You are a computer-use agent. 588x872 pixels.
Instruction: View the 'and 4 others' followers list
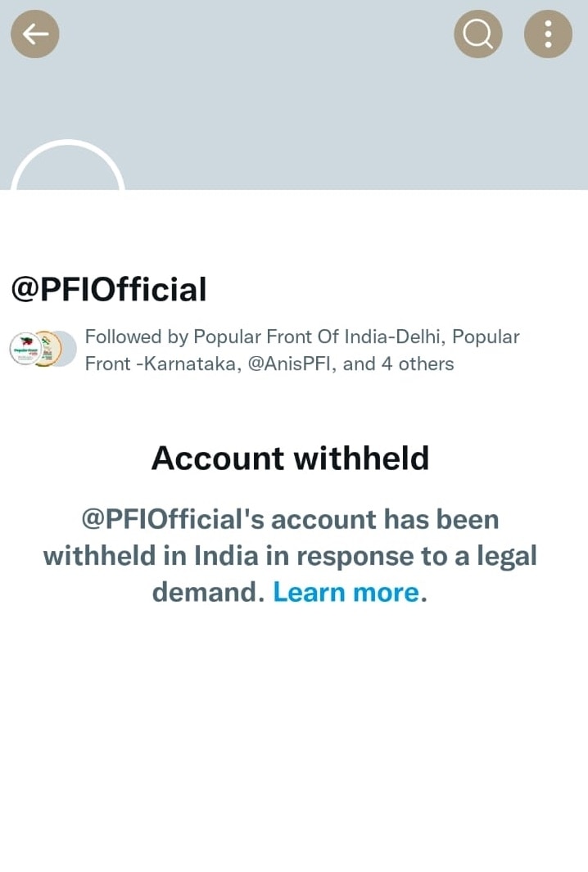pyautogui.click(x=398, y=364)
